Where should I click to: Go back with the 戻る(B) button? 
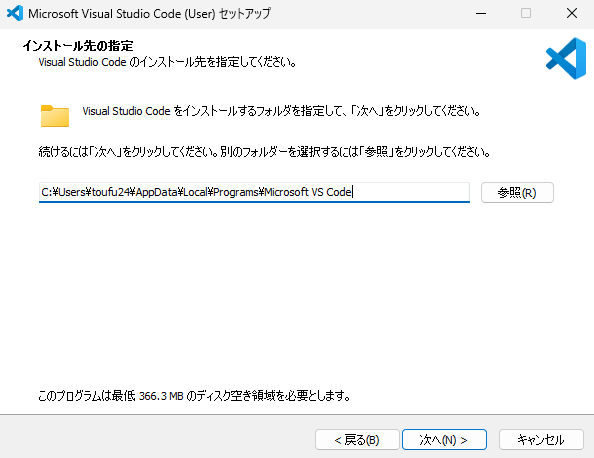357,439
